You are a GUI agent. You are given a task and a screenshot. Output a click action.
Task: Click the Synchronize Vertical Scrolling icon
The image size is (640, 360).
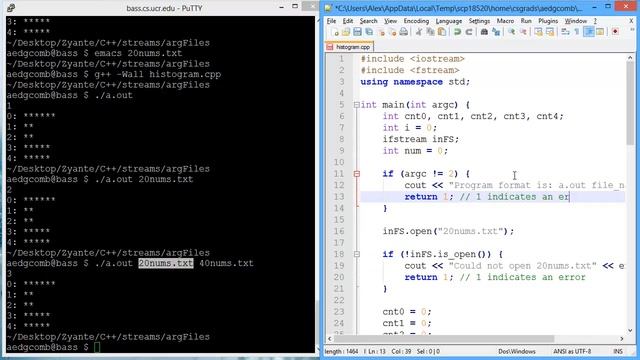tap(538, 32)
